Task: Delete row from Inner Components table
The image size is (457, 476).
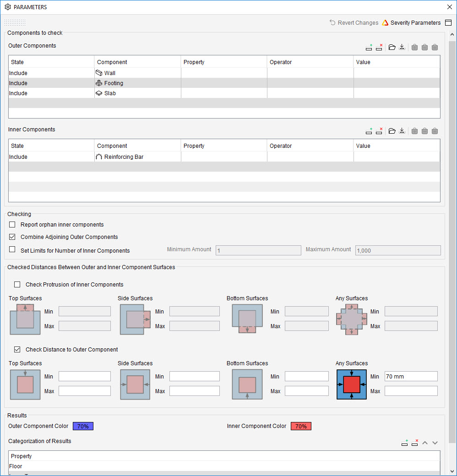Action: [x=379, y=131]
